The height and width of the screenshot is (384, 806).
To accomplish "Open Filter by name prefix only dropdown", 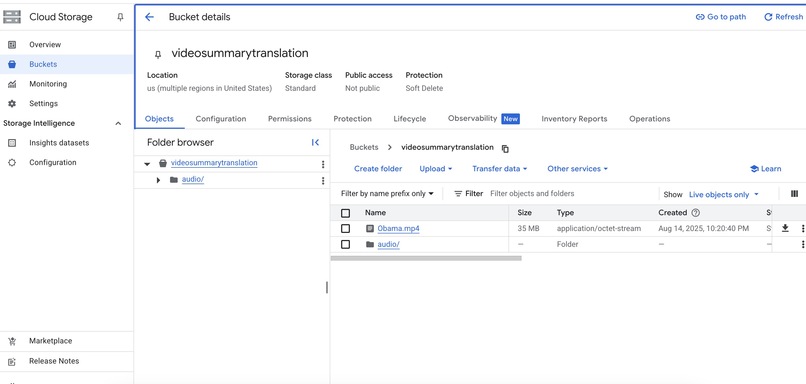I will point(388,194).
